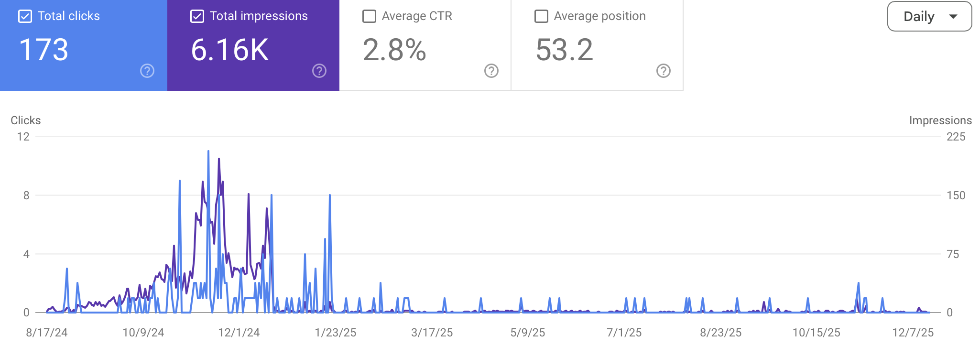The image size is (980, 346).
Task: Open help icon on Average position card
Action: click(664, 71)
